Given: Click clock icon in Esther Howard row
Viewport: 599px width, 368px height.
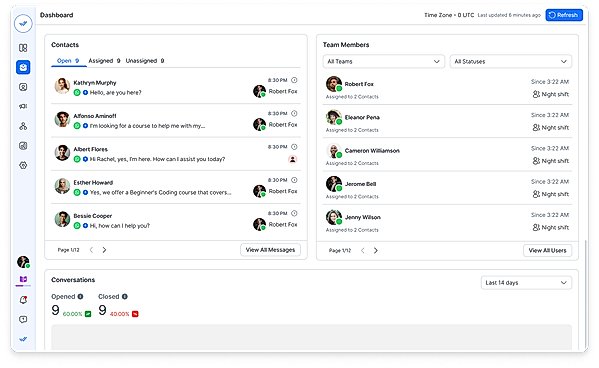Looking at the screenshot, I should (x=294, y=180).
